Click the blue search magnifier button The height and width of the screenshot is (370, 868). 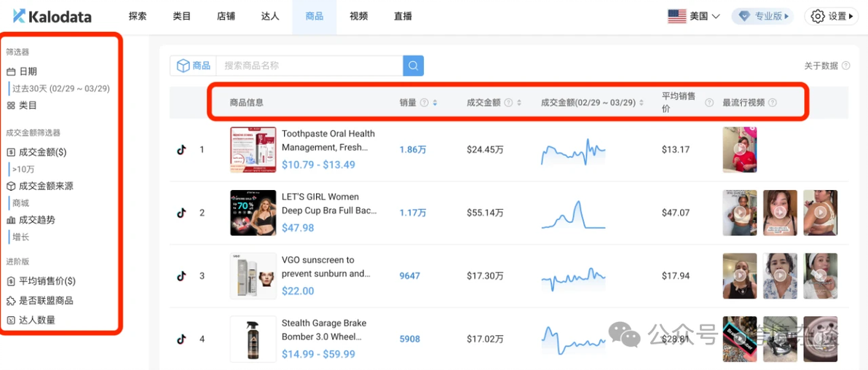point(413,66)
